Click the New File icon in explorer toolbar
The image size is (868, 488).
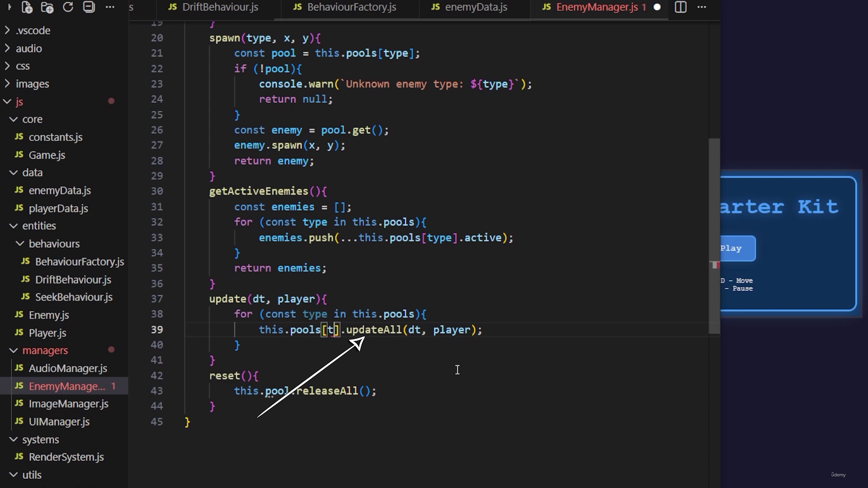point(27,7)
